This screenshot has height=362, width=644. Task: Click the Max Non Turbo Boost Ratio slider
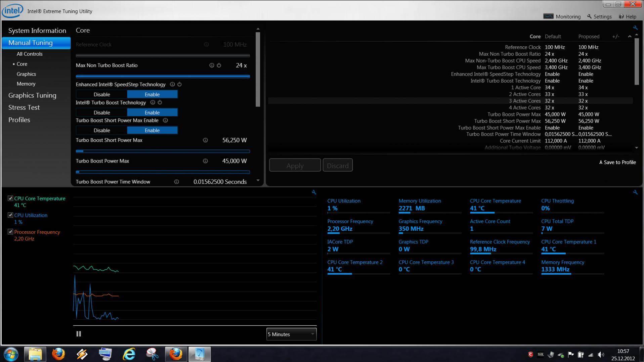[163, 76]
